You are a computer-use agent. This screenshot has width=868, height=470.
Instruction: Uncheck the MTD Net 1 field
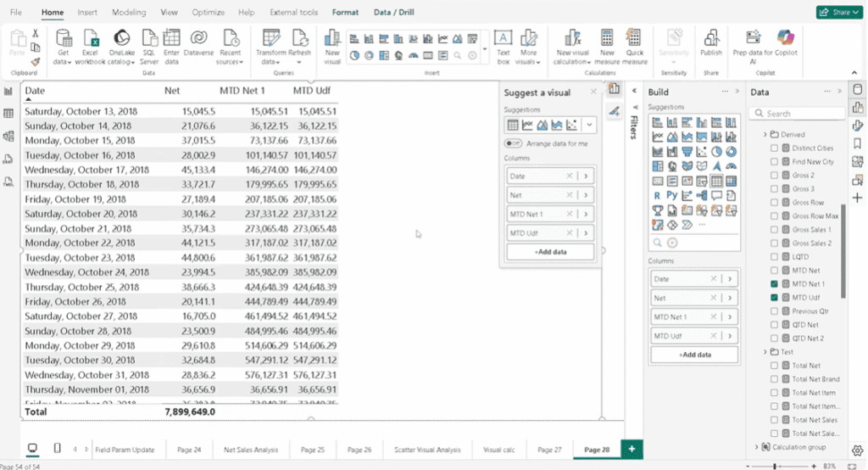tap(774, 283)
